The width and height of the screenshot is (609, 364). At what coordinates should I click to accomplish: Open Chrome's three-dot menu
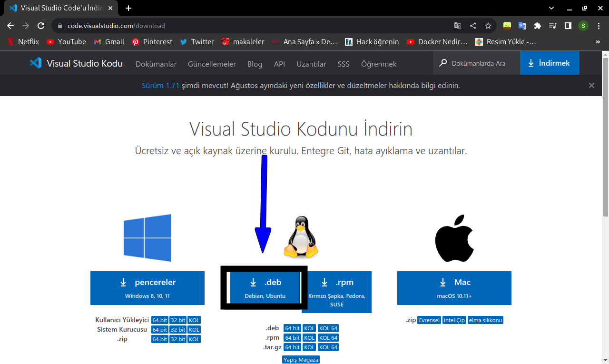[x=599, y=26]
